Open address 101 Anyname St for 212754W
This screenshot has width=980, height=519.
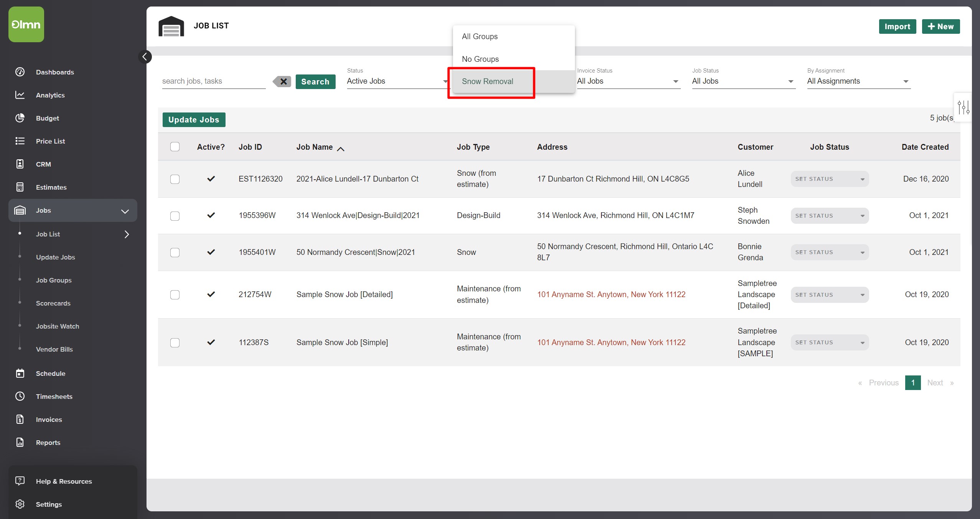[611, 294]
